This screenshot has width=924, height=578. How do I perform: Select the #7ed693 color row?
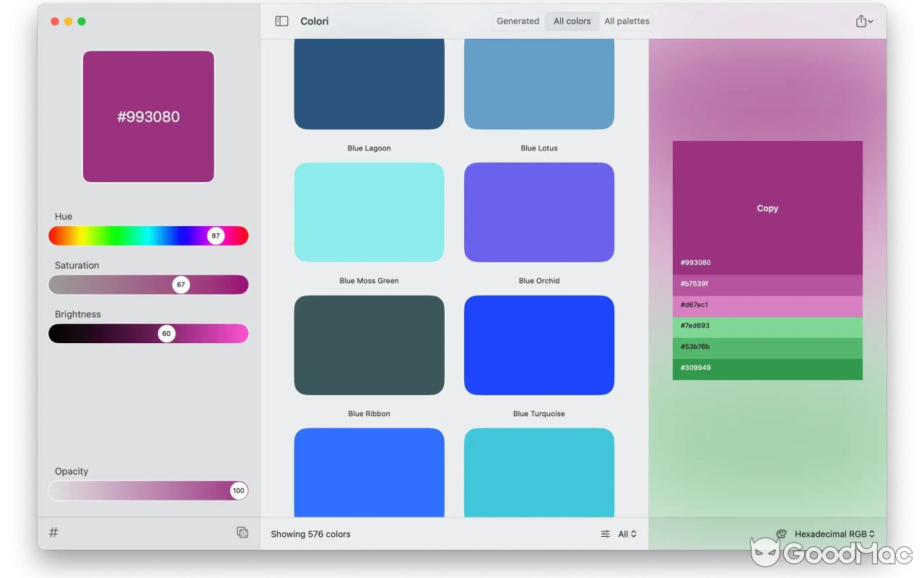(x=767, y=326)
